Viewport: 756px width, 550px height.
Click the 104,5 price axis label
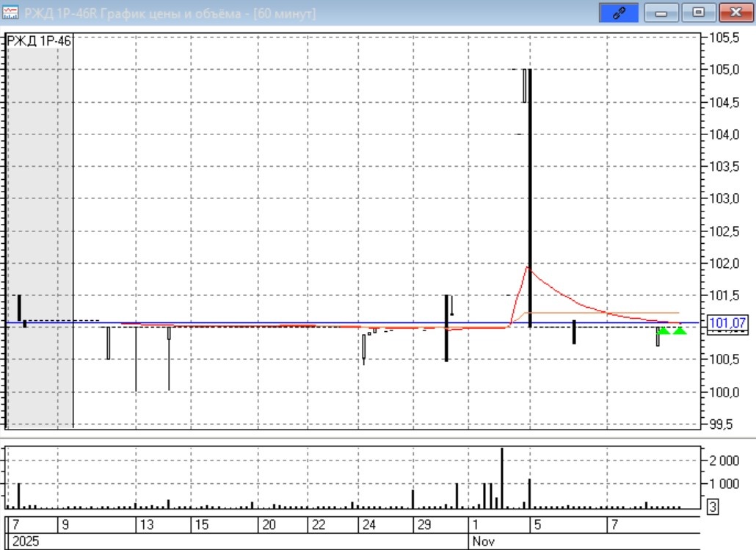(x=724, y=102)
